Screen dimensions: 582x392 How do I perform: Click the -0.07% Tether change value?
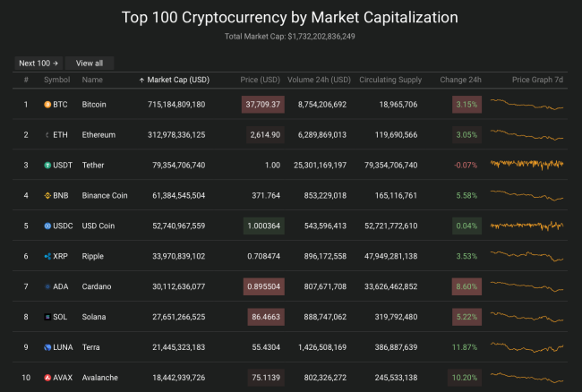pyautogui.click(x=466, y=166)
